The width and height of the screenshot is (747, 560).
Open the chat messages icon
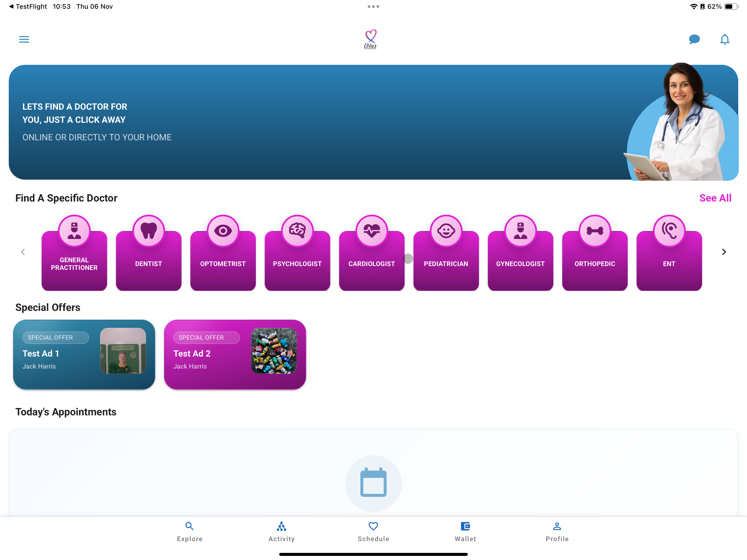tap(694, 40)
